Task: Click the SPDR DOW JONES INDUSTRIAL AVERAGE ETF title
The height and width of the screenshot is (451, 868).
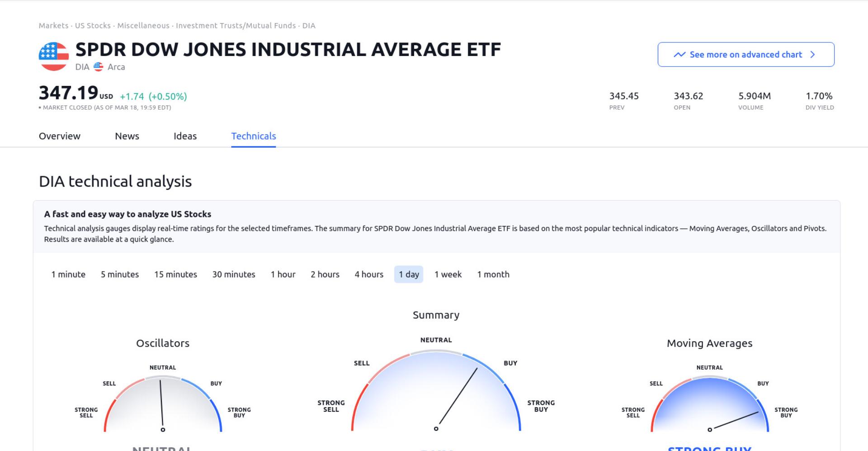Action: pos(288,50)
